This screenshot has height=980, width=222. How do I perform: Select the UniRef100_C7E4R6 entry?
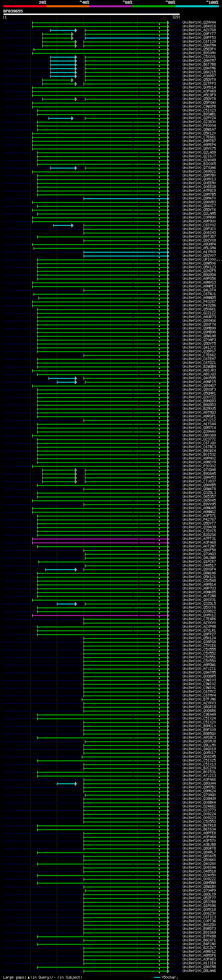tap(199, 619)
